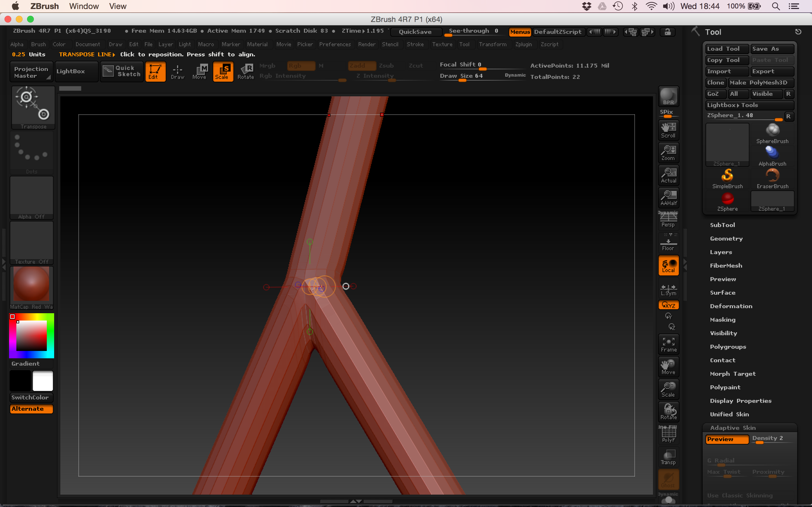Expand the Deformation subpalette
The height and width of the screenshot is (507, 812).
731,306
